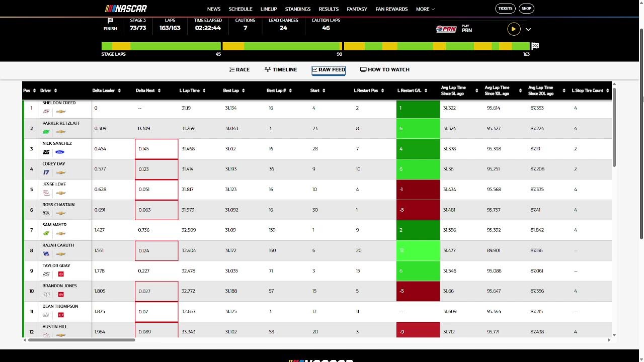The height and width of the screenshot is (362, 644).
Task: Click Taylor Gray's Toyota manufacturer logo
Action: [61, 274]
